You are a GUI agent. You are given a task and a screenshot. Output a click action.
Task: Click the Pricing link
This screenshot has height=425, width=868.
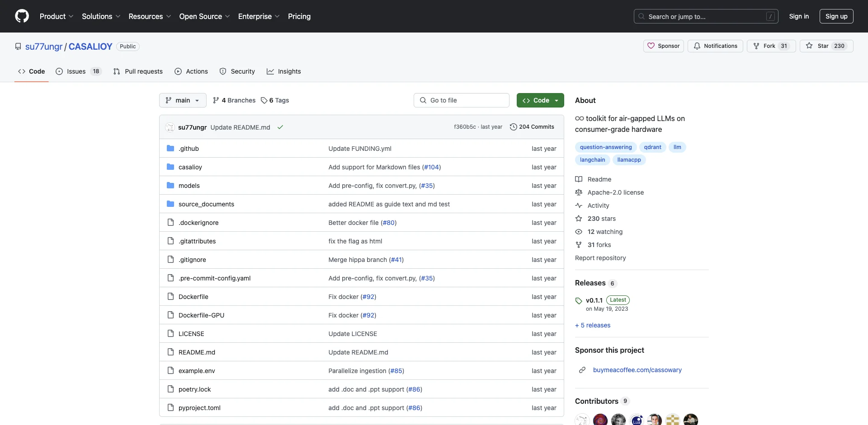[x=299, y=16]
